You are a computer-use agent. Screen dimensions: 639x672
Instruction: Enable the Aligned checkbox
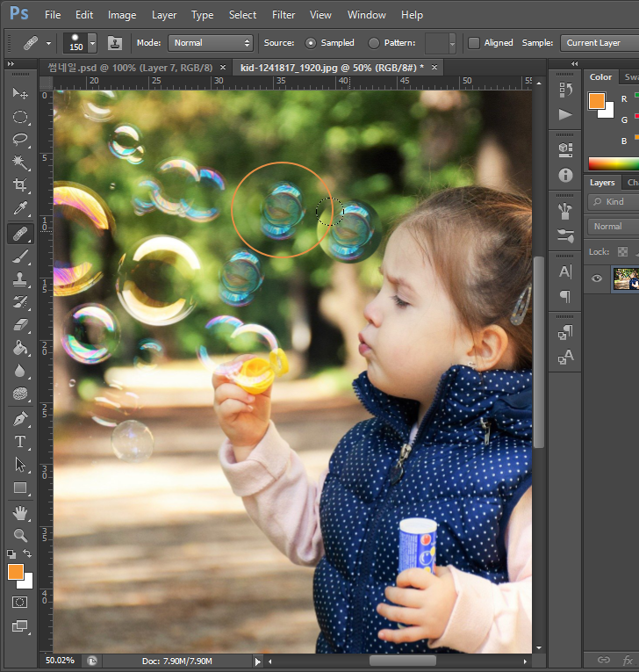(x=474, y=43)
